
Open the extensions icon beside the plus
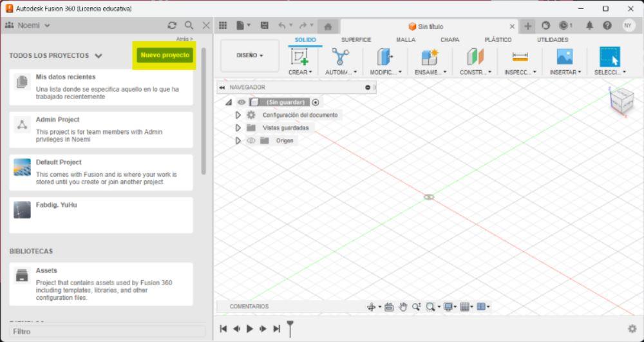[545, 26]
